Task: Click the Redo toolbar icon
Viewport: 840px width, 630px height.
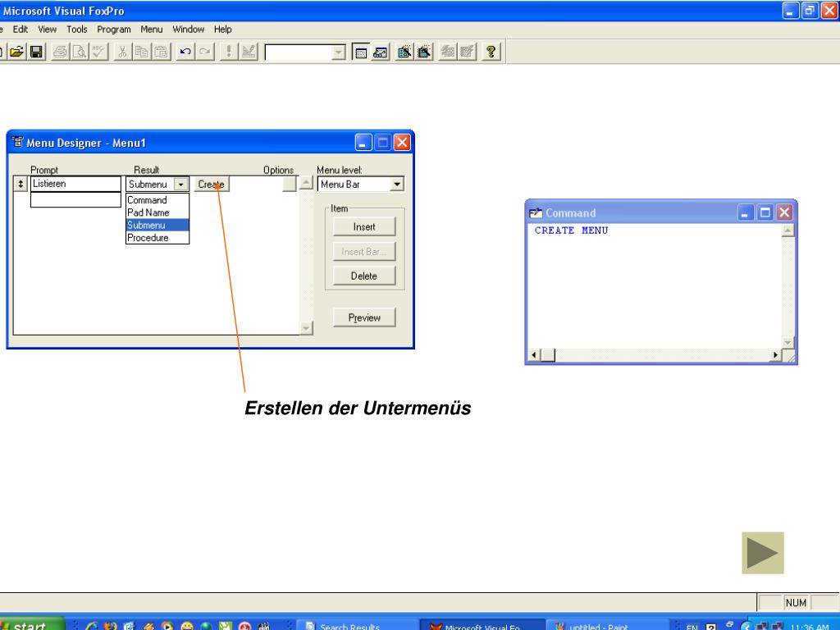Action: click(x=204, y=52)
